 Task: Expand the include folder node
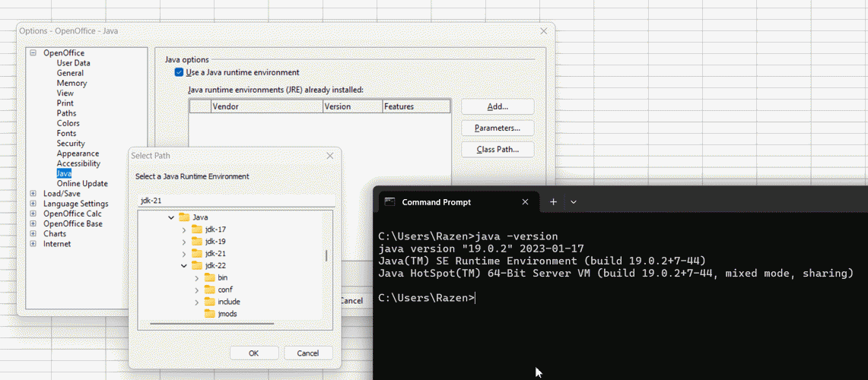197,302
